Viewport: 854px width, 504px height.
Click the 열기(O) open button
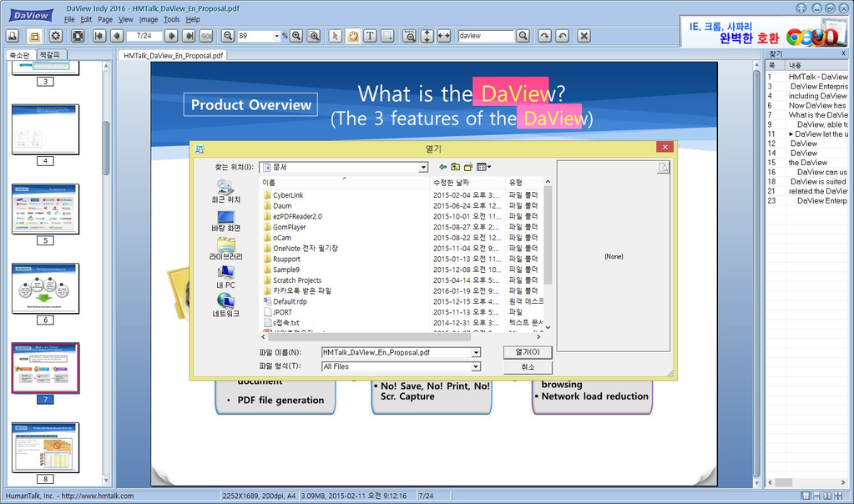coord(528,353)
